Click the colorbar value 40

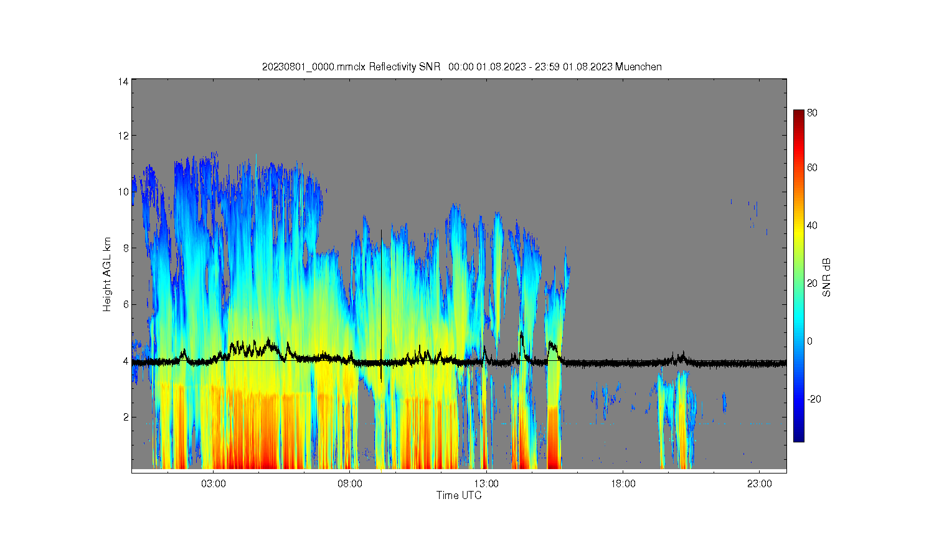813,225
